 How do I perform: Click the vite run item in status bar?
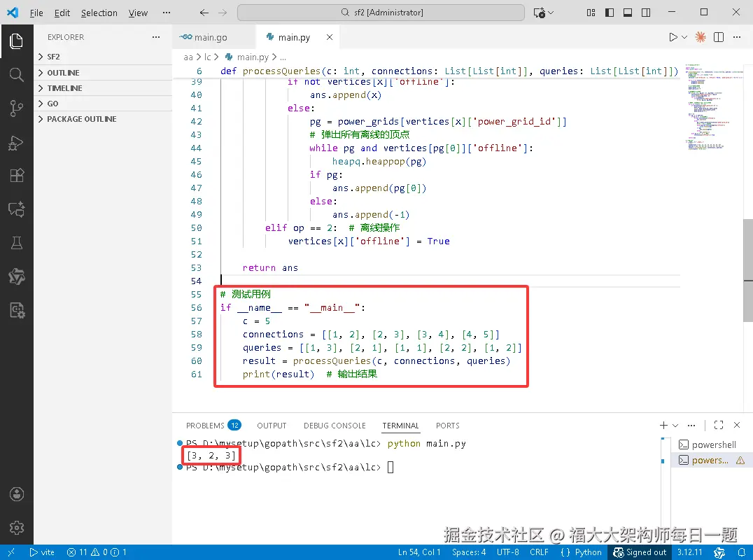click(42, 552)
